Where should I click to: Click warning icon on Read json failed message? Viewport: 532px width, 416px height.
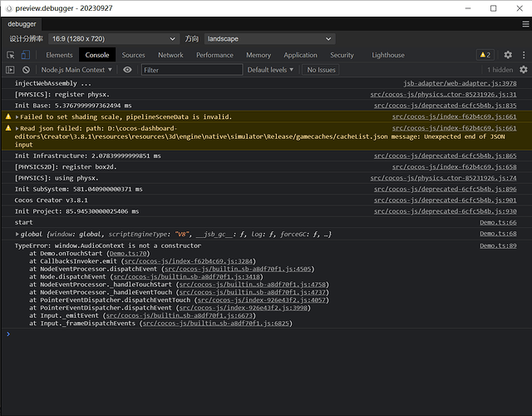pos(8,128)
